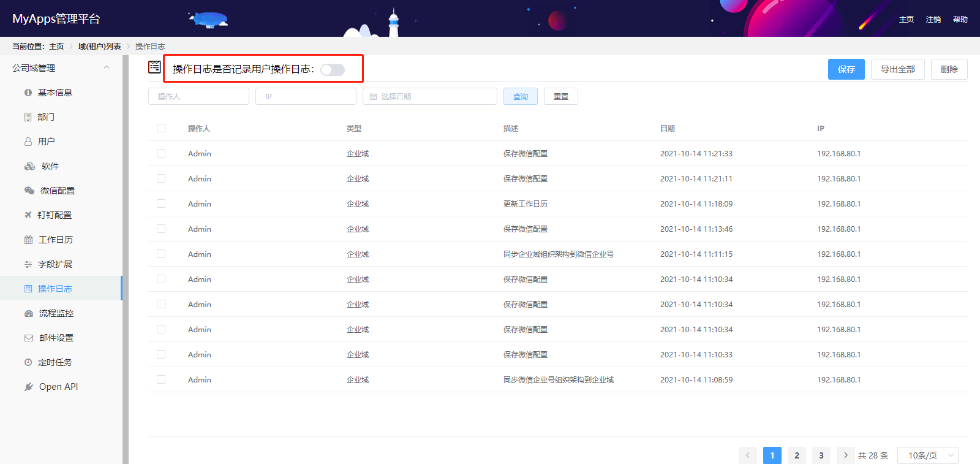Click the 工作日历 calendar icon

(28, 240)
